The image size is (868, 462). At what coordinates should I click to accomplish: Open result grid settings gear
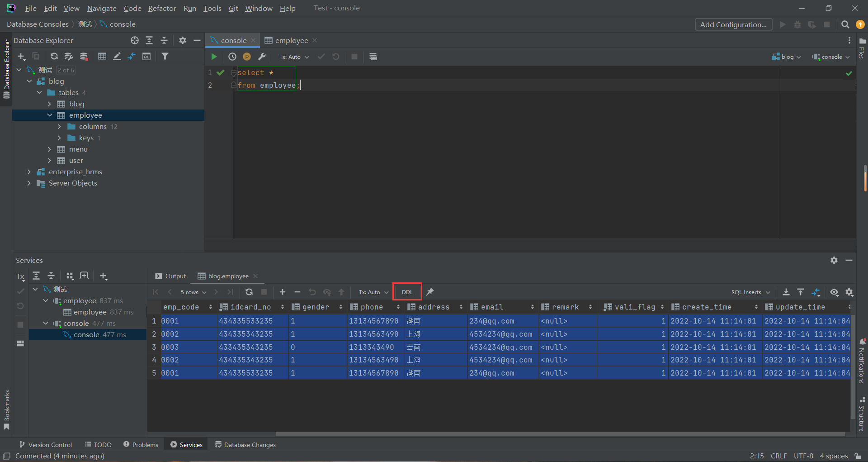[x=849, y=292]
